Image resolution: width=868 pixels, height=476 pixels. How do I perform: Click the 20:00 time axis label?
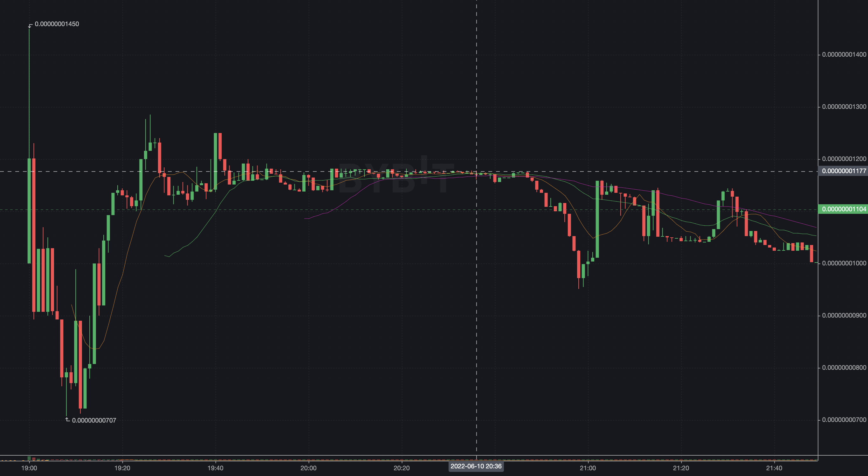pos(308,468)
